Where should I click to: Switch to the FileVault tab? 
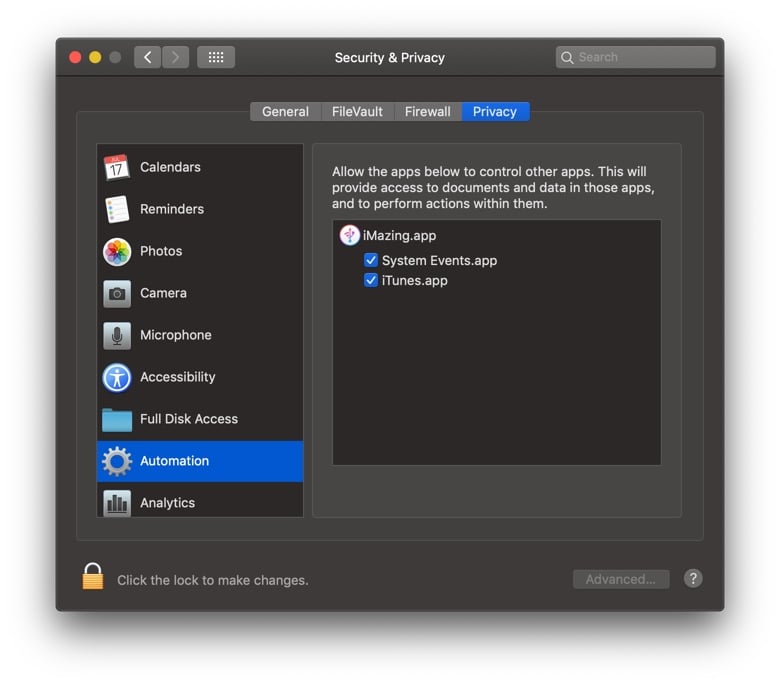pyautogui.click(x=358, y=111)
